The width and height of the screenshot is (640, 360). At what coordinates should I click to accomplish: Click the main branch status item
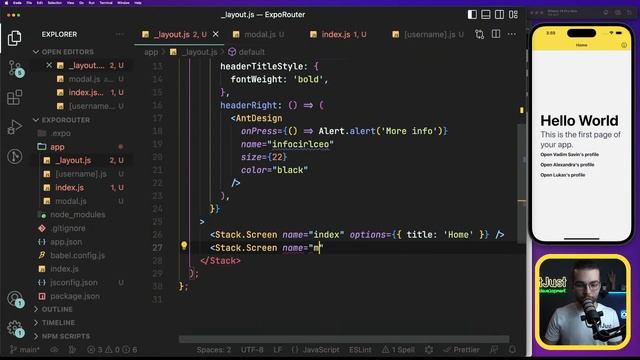tap(24, 349)
